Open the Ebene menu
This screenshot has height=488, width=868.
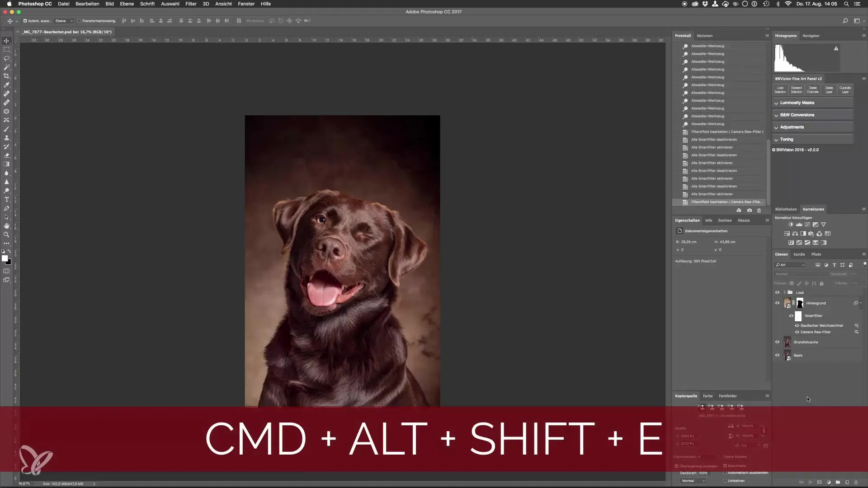point(127,4)
